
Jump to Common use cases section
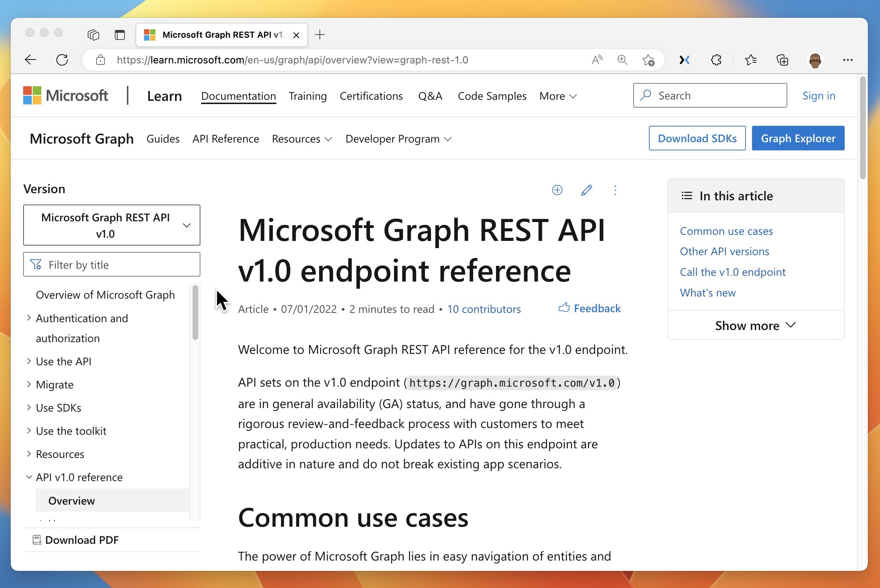pos(726,231)
